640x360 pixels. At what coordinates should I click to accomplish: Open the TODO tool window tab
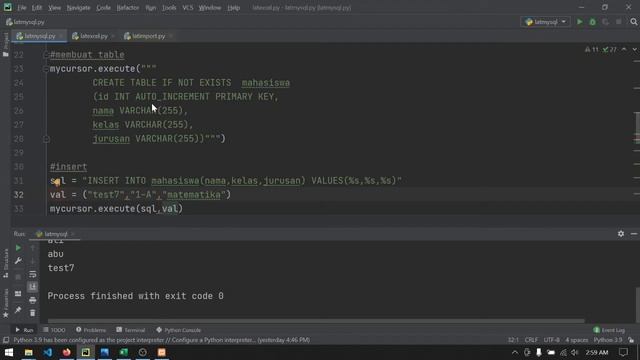(54, 330)
